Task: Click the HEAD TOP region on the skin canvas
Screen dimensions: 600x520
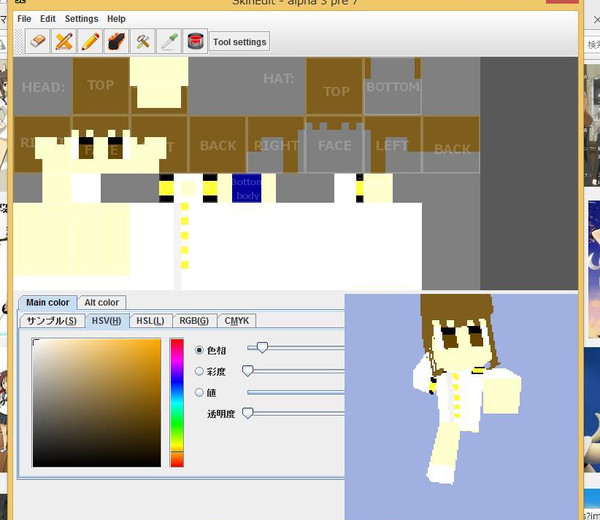Action: pos(101,85)
